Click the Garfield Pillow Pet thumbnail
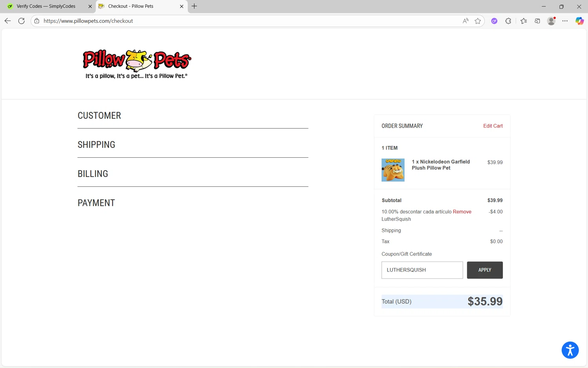 [393, 170]
